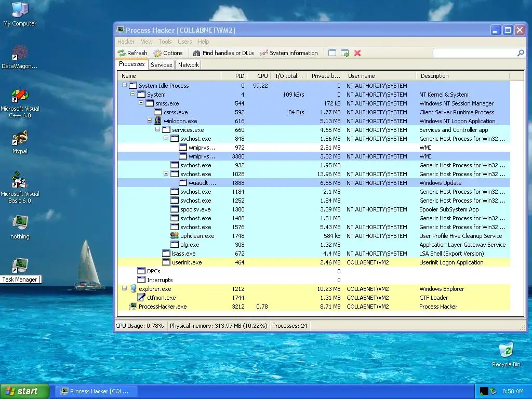Click the tray CPU graph icon
The height and width of the screenshot is (399, 532).
(484, 391)
